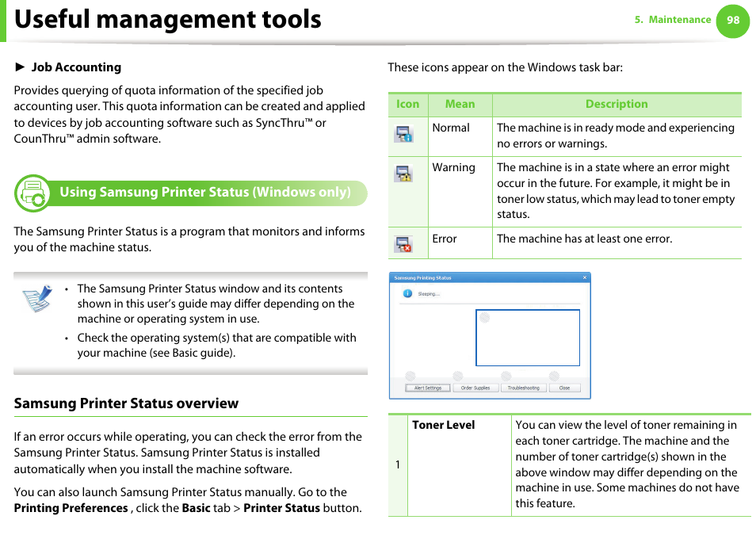Click the 'Icon' table column header

[408, 104]
